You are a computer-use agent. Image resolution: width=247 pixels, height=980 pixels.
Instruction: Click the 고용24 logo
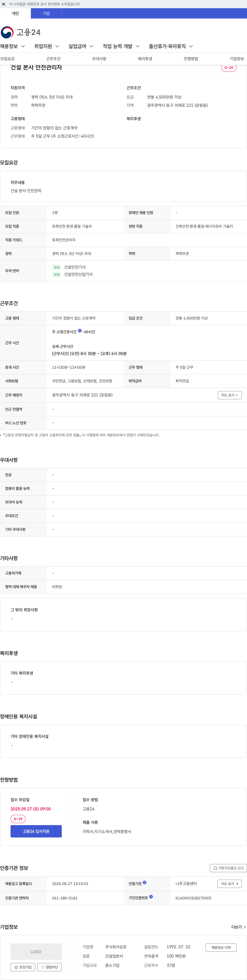(x=21, y=32)
